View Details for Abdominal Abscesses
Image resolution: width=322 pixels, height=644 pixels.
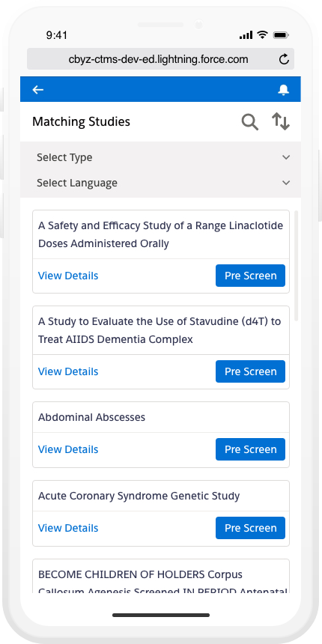pyautogui.click(x=68, y=449)
